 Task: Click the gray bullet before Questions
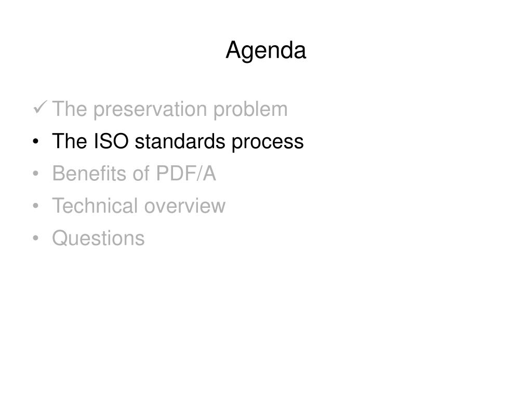coord(36,238)
